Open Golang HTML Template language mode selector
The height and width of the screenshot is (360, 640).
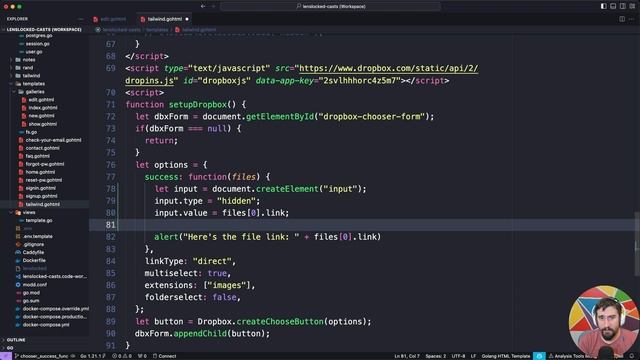point(505,356)
